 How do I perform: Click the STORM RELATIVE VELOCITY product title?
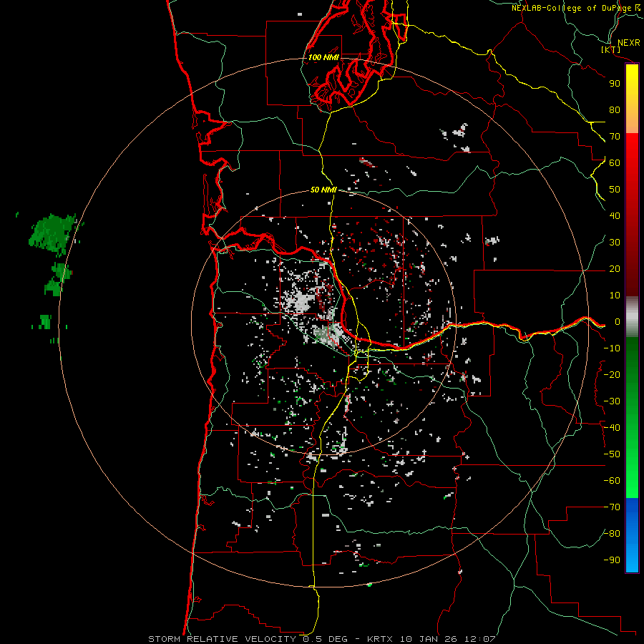tap(222, 639)
